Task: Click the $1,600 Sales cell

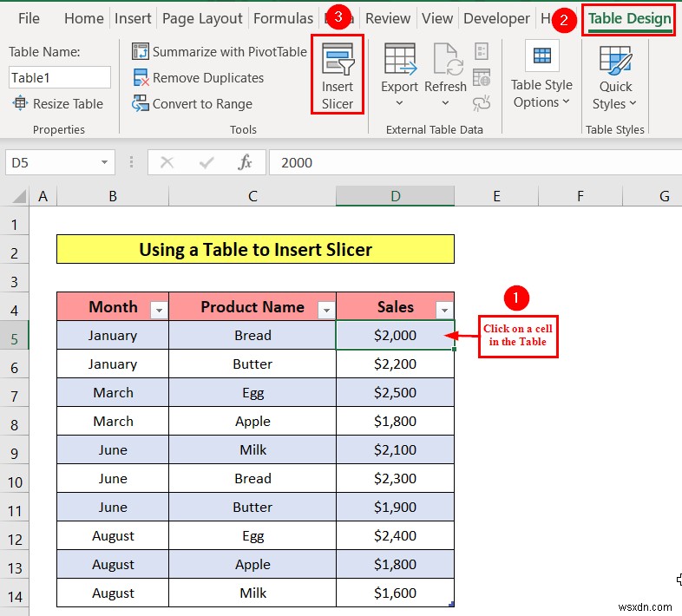Action: click(x=395, y=593)
